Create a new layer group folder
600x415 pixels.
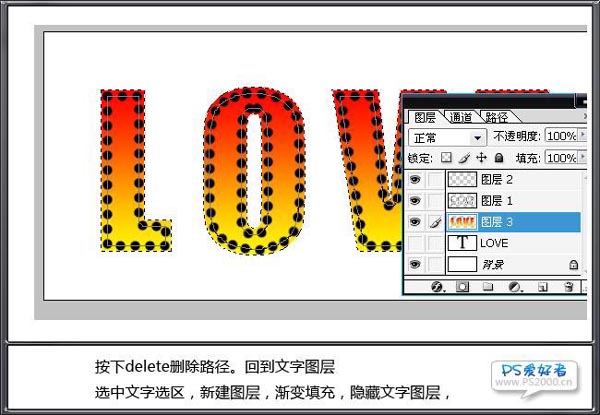pyautogui.click(x=489, y=286)
